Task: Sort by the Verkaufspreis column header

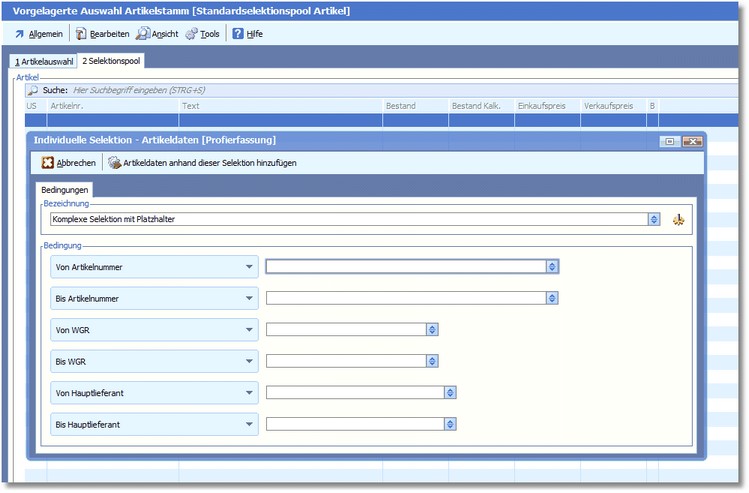Action: (x=612, y=106)
